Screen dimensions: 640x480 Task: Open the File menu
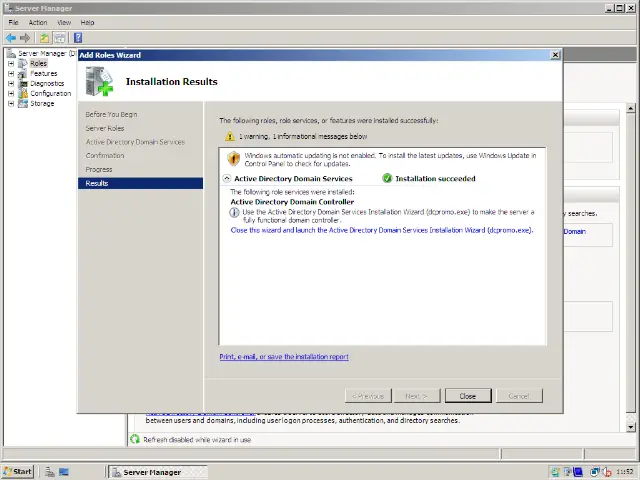[13, 22]
